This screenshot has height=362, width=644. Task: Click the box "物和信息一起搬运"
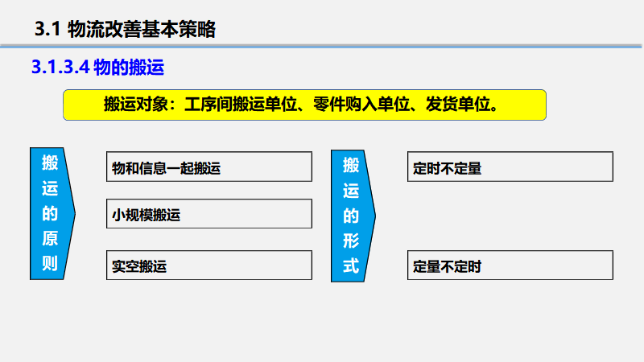(209, 167)
